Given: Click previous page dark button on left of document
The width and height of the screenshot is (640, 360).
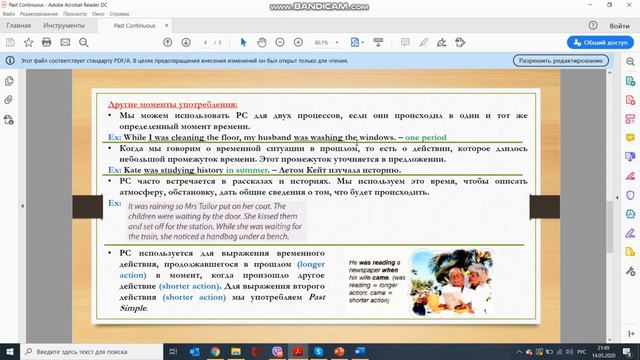Looking at the screenshot, I should 87,207.
